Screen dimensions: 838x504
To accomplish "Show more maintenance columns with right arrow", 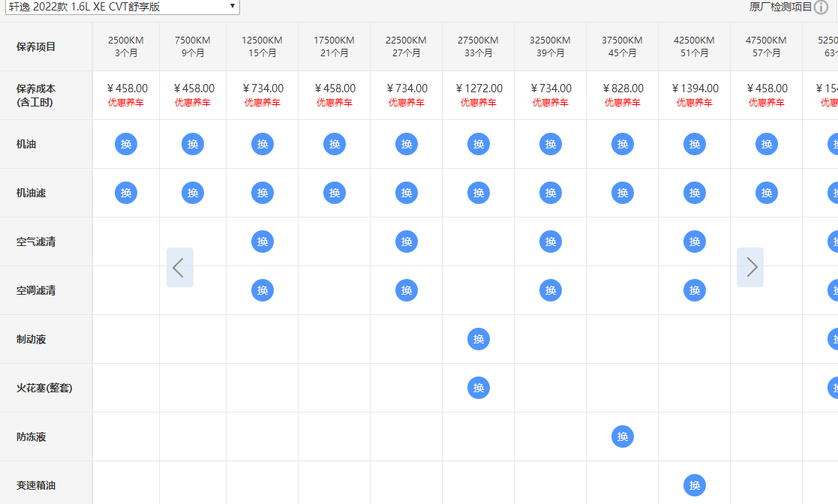I will (750, 267).
